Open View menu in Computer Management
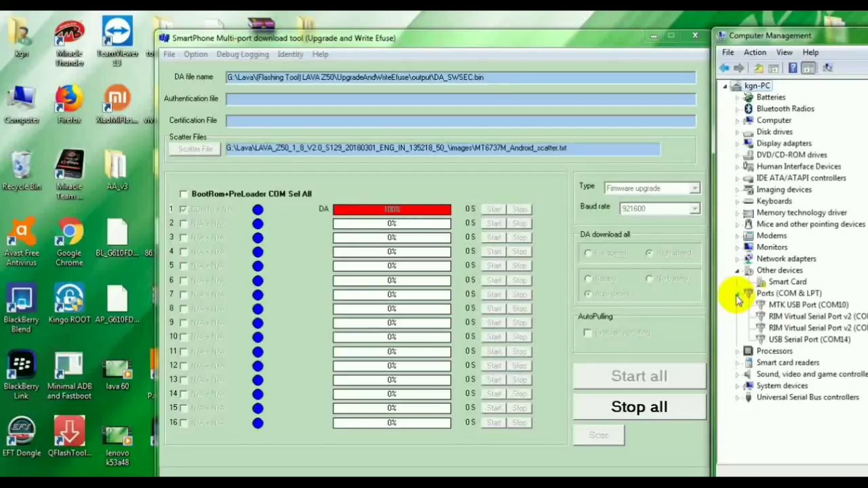This screenshot has height=488, width=868. point(784,52)
